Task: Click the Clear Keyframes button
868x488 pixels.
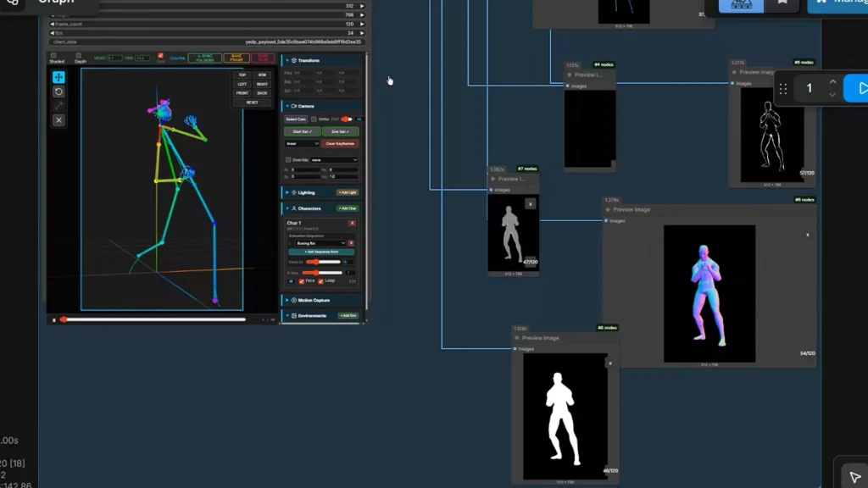Action: pyautogui.click(x=340, y=144)
